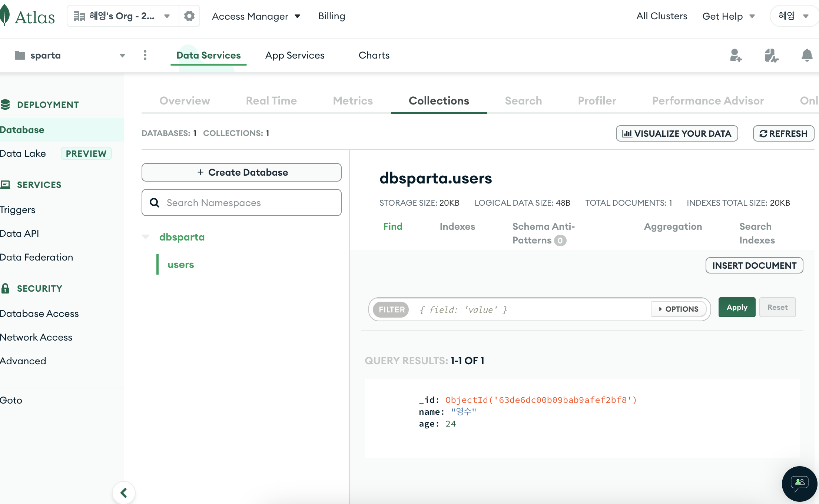Open Data API in the sidebar

(x=19, y=233)
